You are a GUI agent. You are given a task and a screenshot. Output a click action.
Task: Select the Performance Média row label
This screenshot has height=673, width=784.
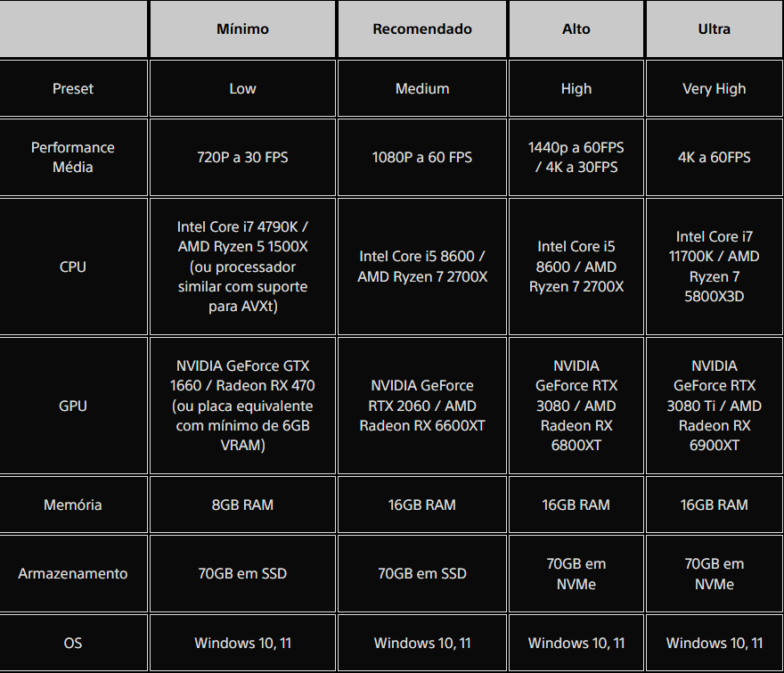tap(73, 157)
